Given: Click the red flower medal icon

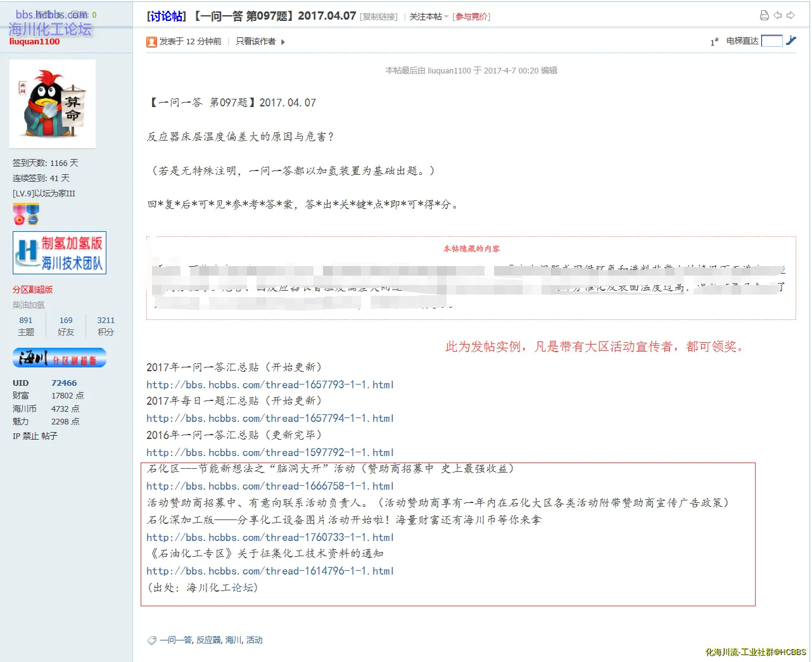Looking at the screenshot, I should [20, 215].
